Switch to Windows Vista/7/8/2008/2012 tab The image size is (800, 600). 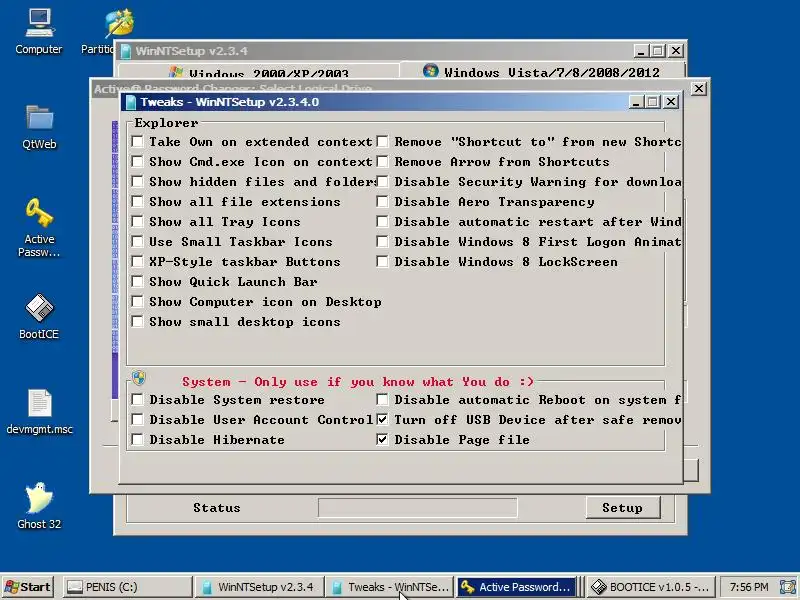pos(542,70)
